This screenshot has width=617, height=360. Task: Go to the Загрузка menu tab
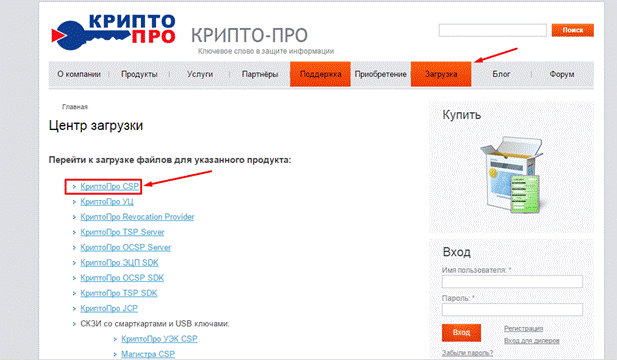[x=441, y=74]
